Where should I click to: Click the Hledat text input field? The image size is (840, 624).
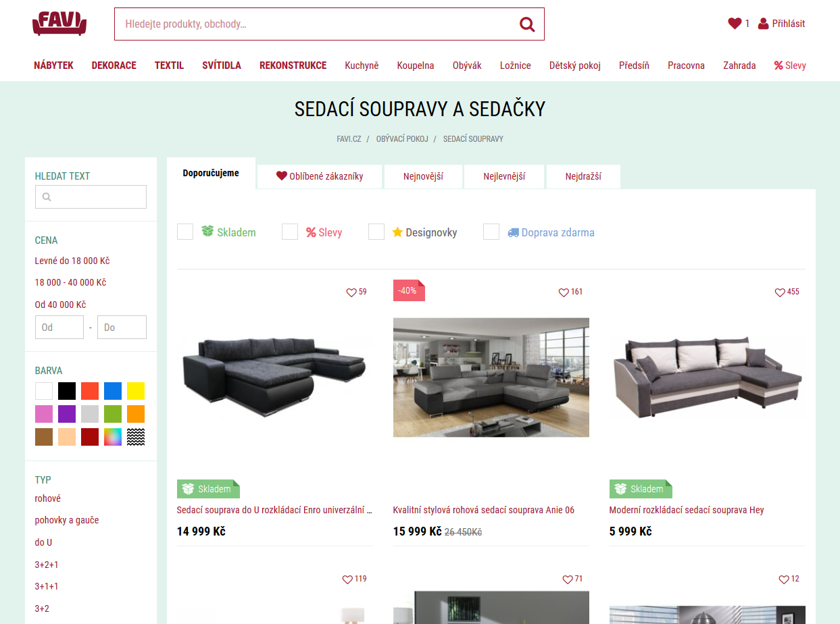coord(91,197)
